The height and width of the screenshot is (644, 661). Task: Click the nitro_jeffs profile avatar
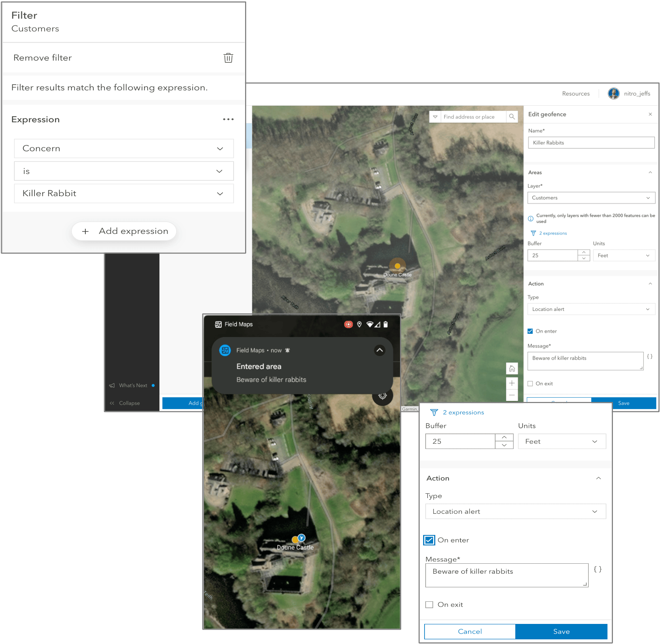[x=614, y=94]
